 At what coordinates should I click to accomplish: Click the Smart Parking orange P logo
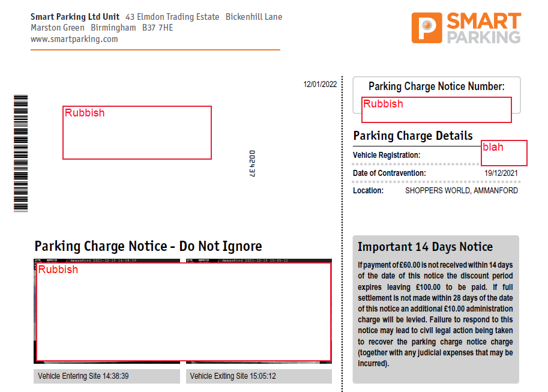[x=427, y=28]
